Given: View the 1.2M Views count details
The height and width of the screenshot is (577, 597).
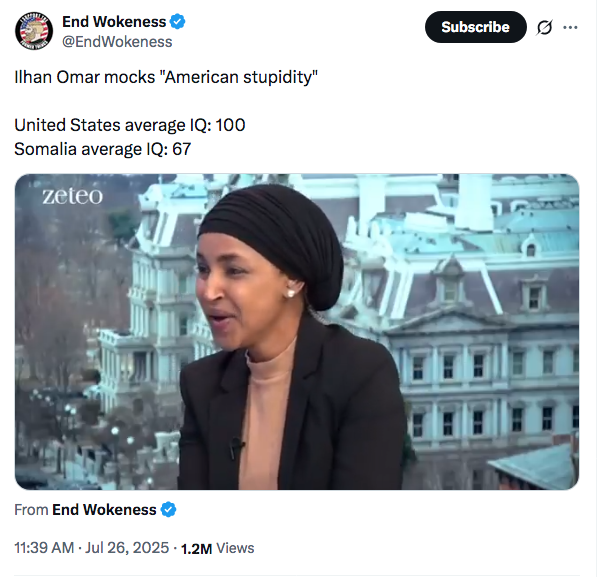Looking at the screenshot, I should [217, 548].
